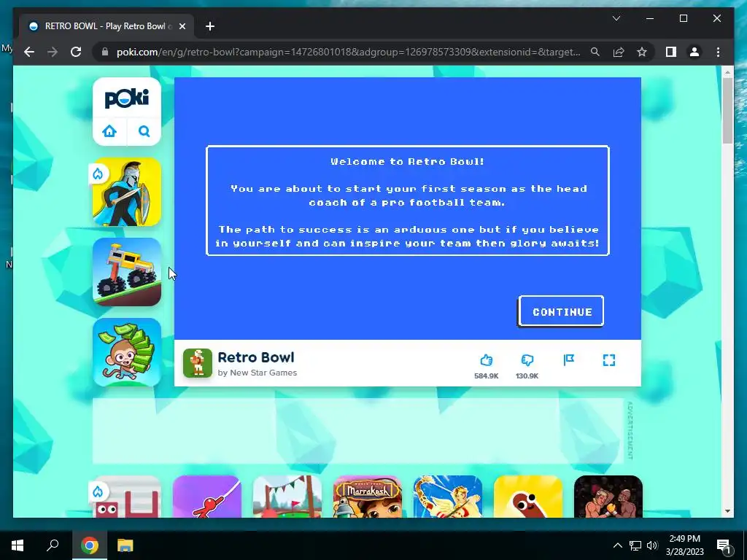Open the sausage character game thumbnail
The image size is (747, 560).
[528, 496]
